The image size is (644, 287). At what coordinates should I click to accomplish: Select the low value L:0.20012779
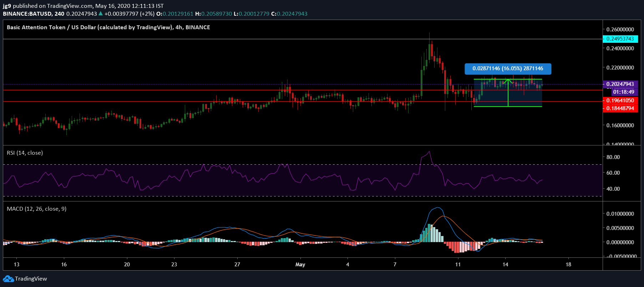click(x=251, y=14)
